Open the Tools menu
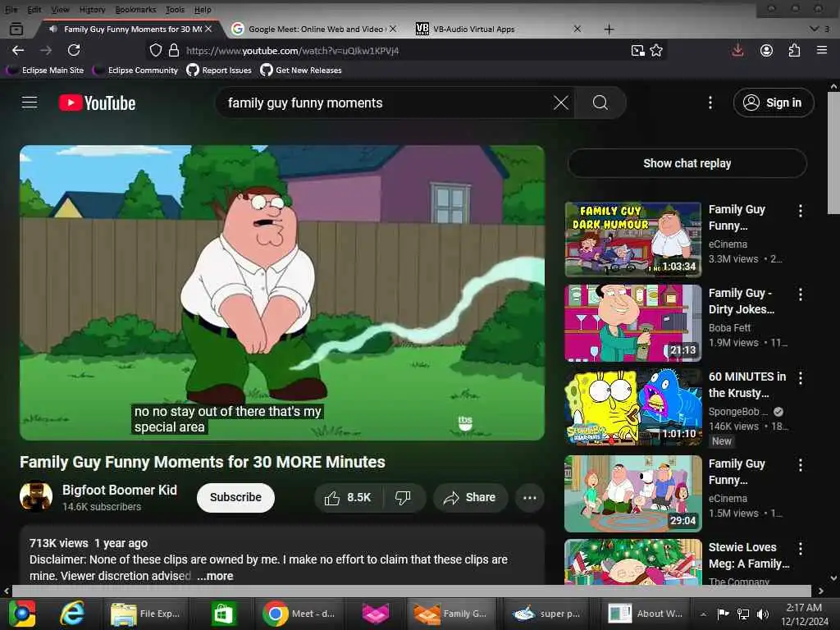This screenshot has width=840, height=630. (x=175, y=9)
